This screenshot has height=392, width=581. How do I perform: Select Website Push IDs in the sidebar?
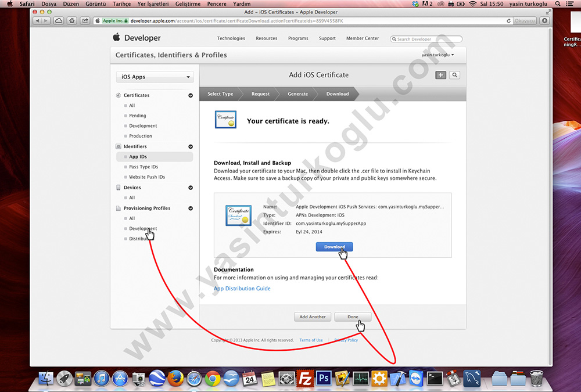(147, 177)
